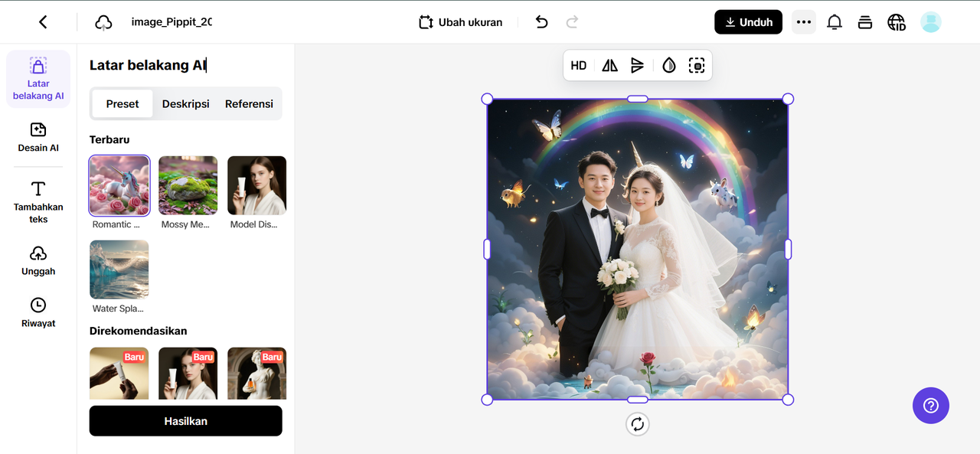The height and width of the screenshot is (454, 980).
Task: Open Tambahkan teks in sidebar
Action: tap(38, 202)
